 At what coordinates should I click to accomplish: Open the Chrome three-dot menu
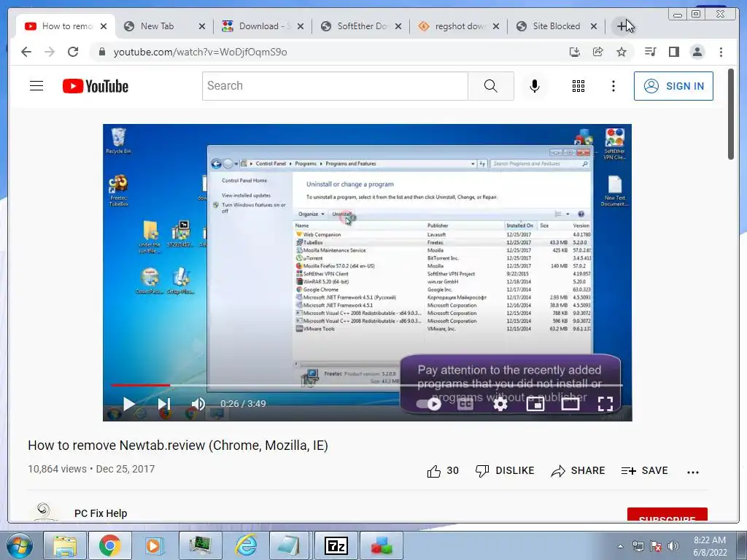pyautogui.click(x=721, y=52)
